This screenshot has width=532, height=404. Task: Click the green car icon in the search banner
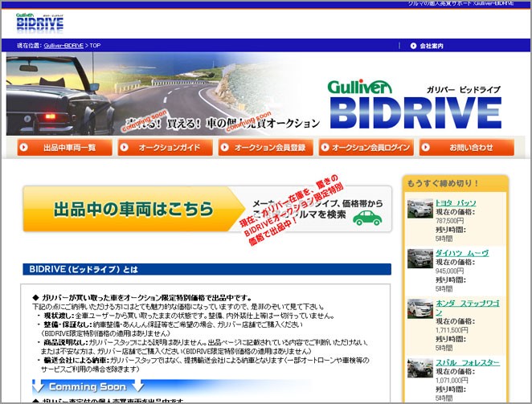coord(367,218)
